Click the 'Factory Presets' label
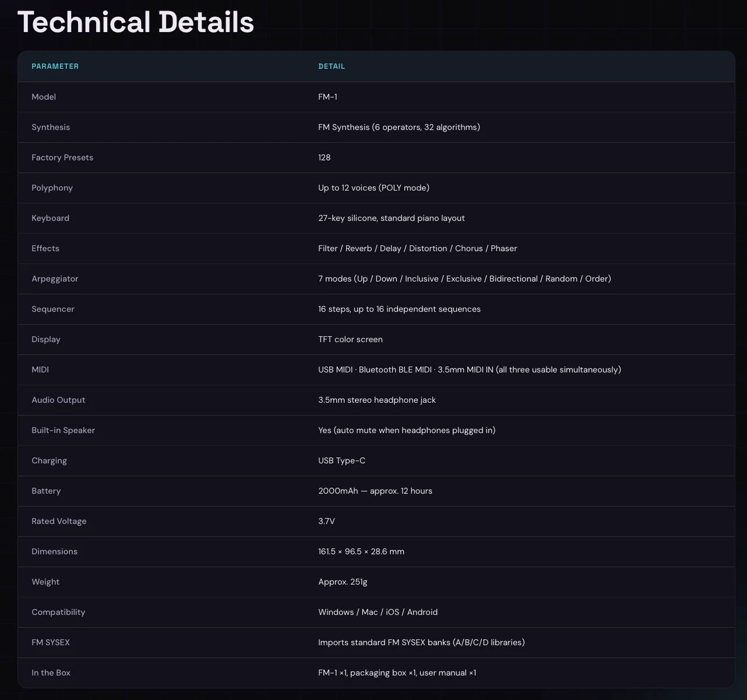The height and width of the screenshot is (700, 747). click(62, 158)
